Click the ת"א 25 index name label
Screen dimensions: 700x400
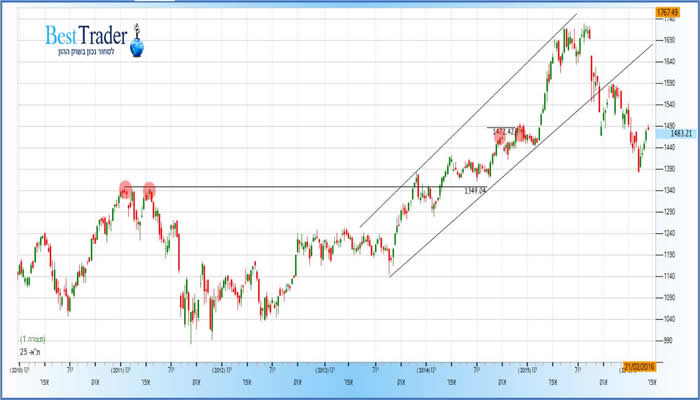tap(31, 352)
